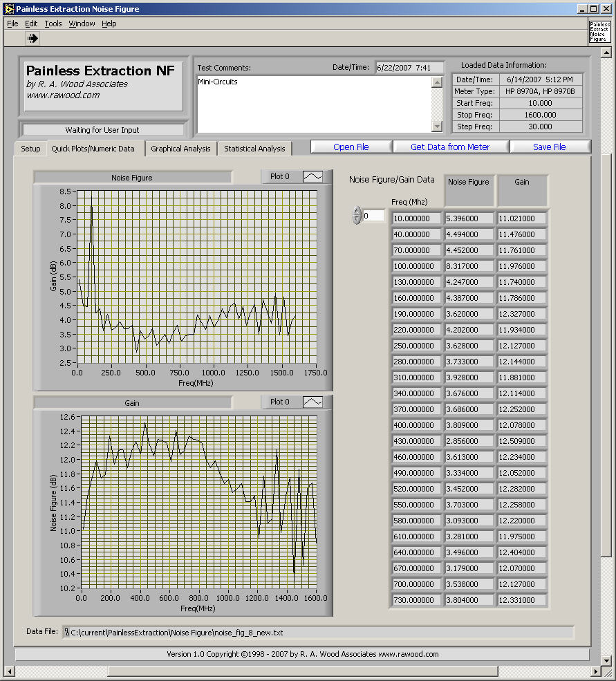The width and height of the screenshot is (616, 681).
Task: Click the Gain graph title label
Action: (x=132, y=403)
